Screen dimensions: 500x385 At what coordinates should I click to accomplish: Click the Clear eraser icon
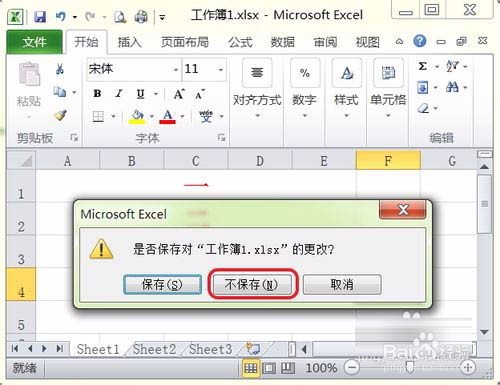tap(423, 108)
